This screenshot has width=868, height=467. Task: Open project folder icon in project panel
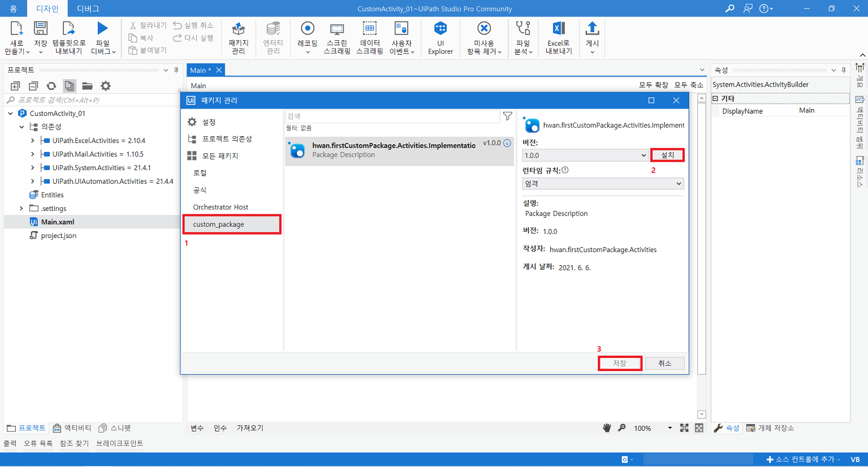click(x=87, y=86)
